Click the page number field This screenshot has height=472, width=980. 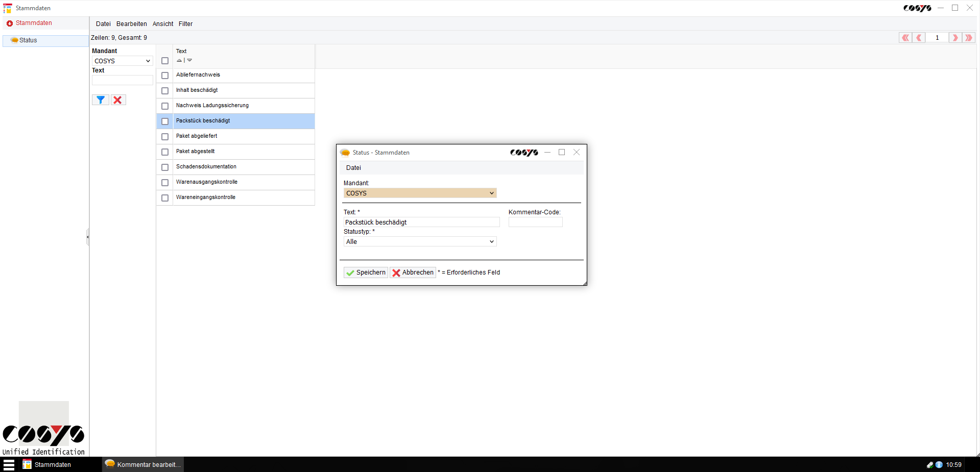pyautogui.click(x=937, y=38)
